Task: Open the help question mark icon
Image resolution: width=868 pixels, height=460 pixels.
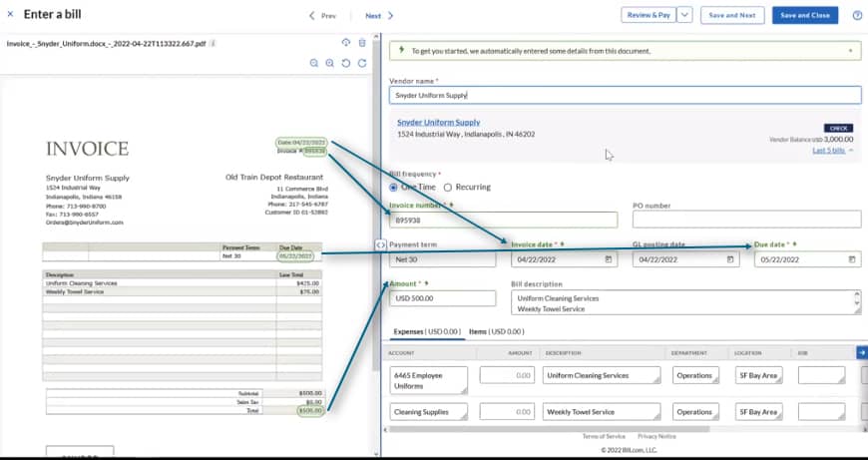Action: pos(857,16)
